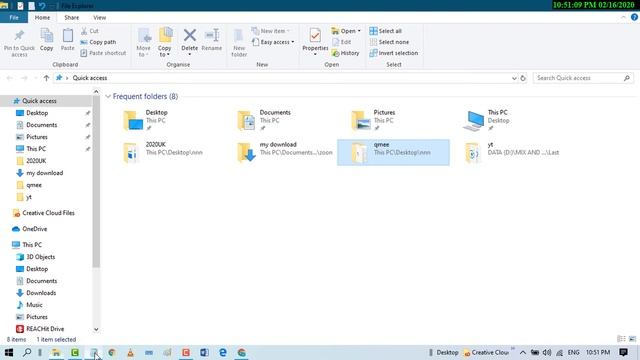Minimize the ribbon with chevron
The width and height of the screenshot is (640, 360).
(623, 18)
